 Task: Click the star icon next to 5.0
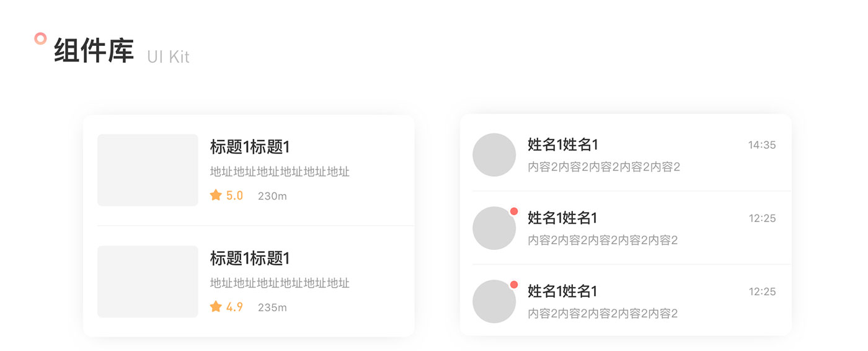[216, 195]
